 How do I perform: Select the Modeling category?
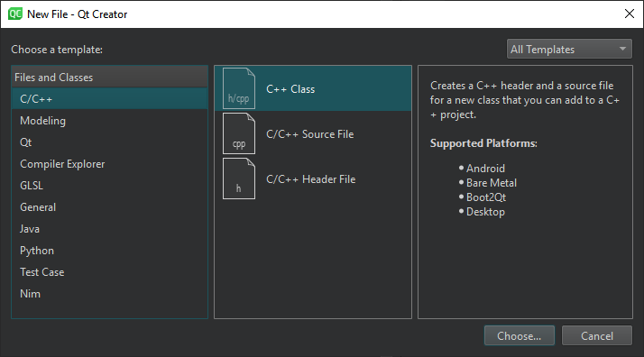(x=110, y=121)
